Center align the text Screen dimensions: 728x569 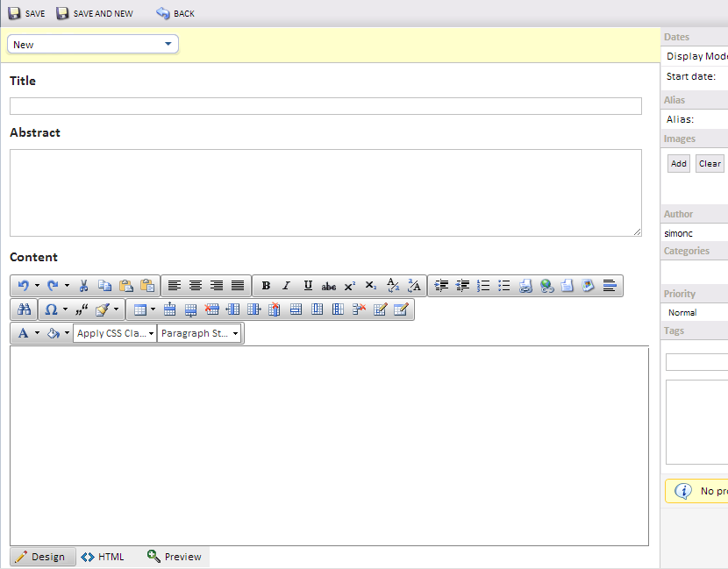196,286
